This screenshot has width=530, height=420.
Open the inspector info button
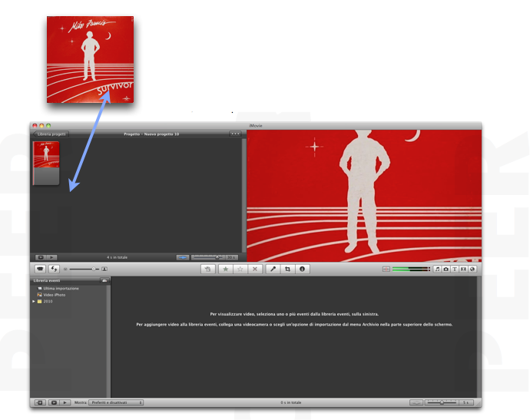point(302,269)
